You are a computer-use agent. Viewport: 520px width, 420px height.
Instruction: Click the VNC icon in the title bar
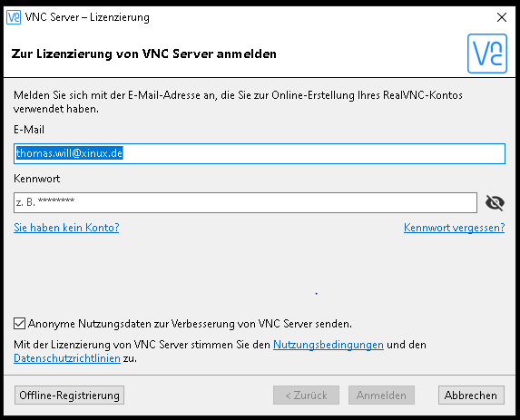point(14,17)
